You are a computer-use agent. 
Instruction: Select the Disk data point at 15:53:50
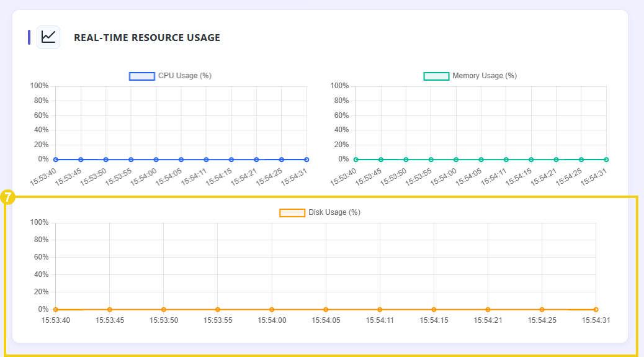164,309
